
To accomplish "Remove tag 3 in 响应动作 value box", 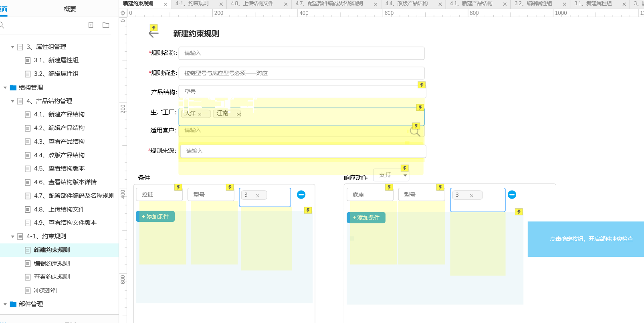I will (472, 195).
